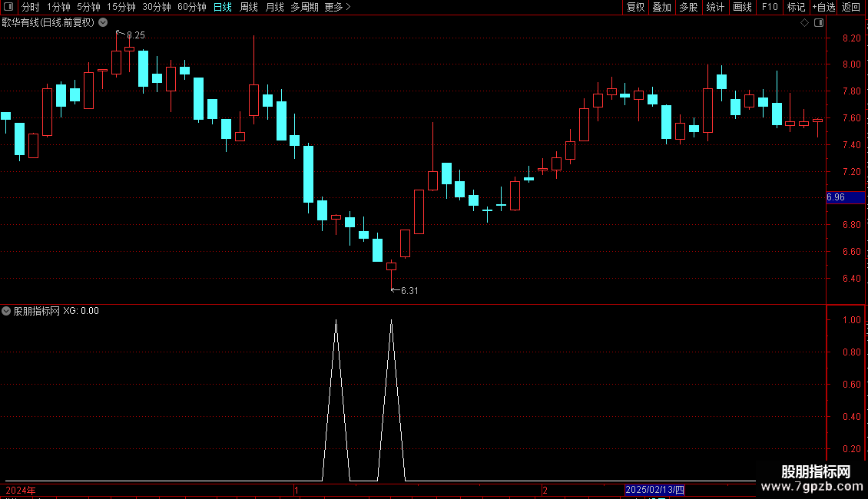Select the 30分钟 period

pos(156,7)
